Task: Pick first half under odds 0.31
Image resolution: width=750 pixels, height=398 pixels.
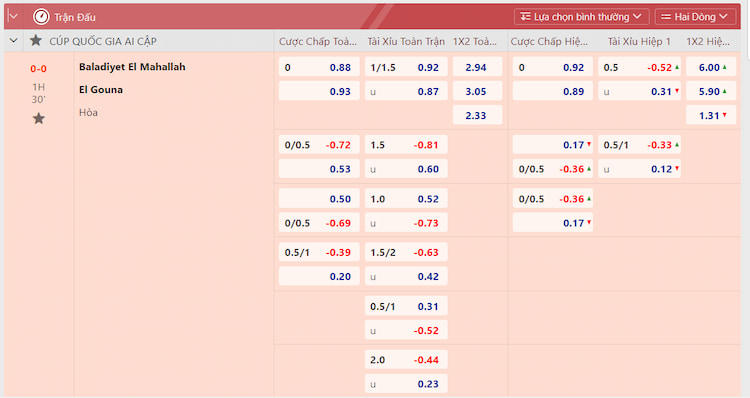Action: [640, 91]
